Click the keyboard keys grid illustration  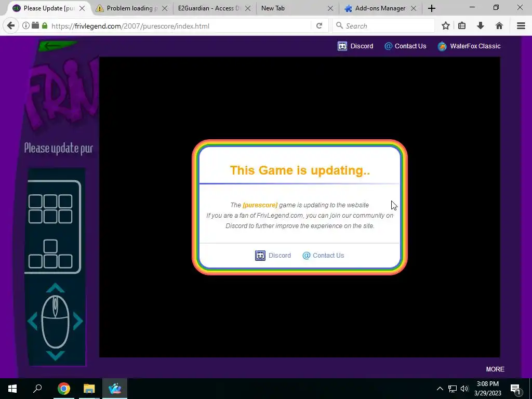(x=54, y=227)
